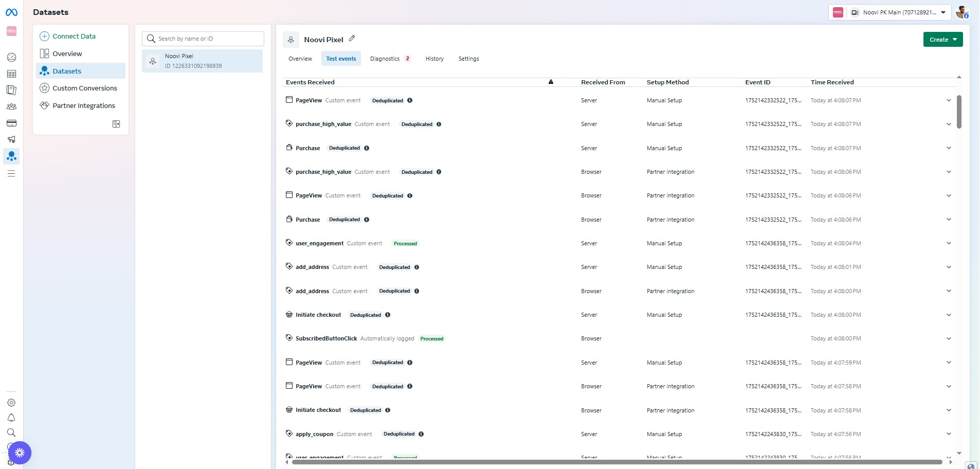Switch to the History tab
The image size is (980, 469).
(434, 59)
